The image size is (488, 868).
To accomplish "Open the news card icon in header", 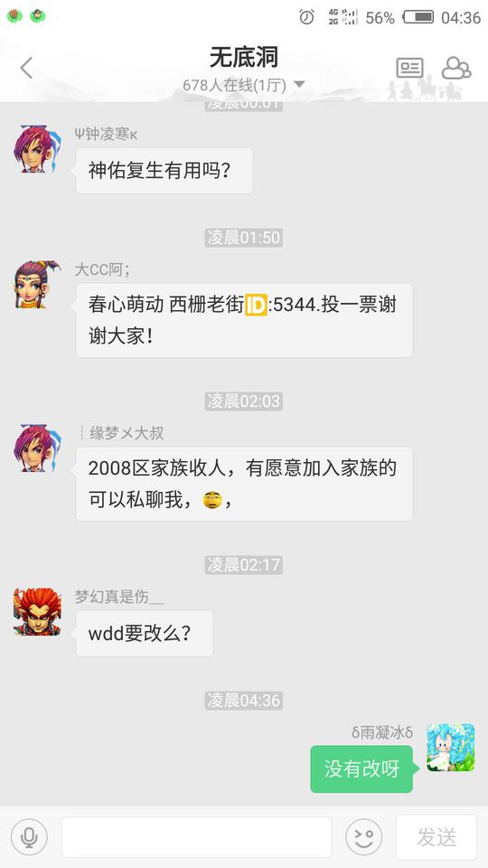I will 409,68.
